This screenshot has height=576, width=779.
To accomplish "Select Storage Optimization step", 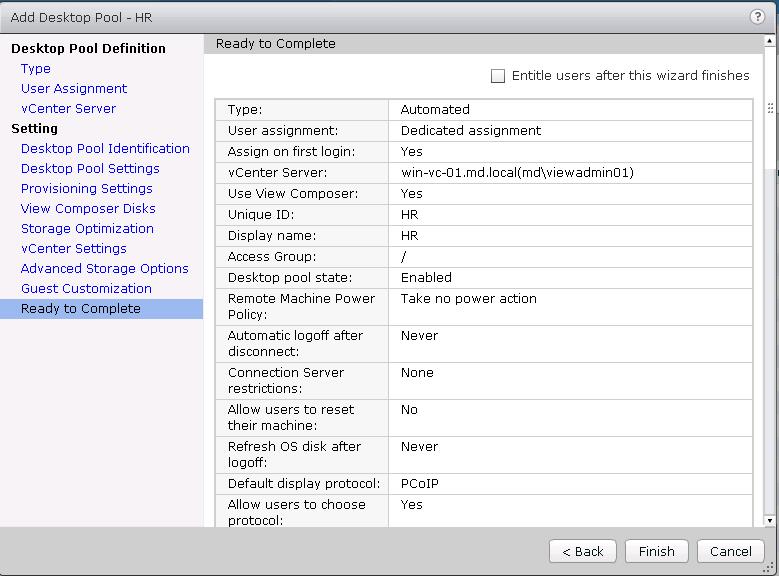I will (x=87, y=229).
